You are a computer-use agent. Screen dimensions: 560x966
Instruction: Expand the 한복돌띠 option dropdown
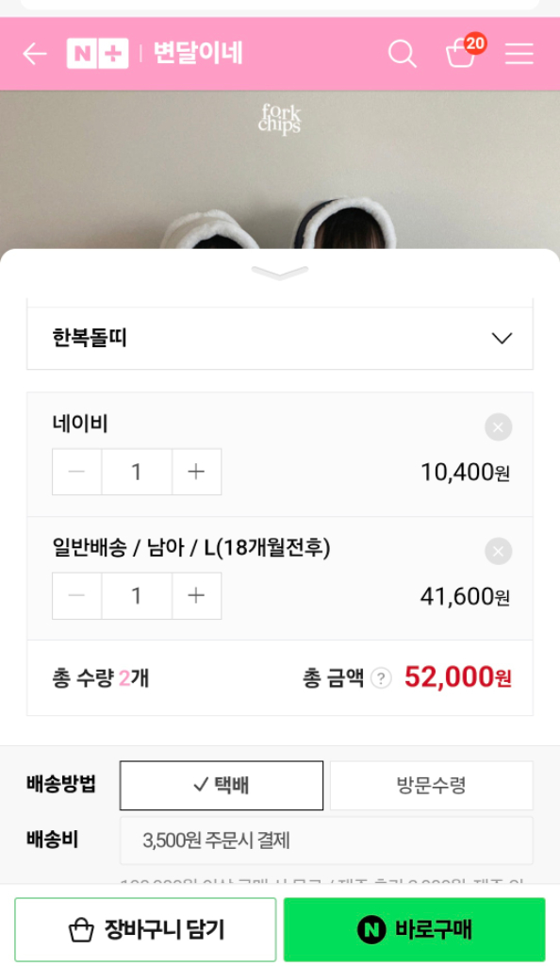click(x=280, y=337)
